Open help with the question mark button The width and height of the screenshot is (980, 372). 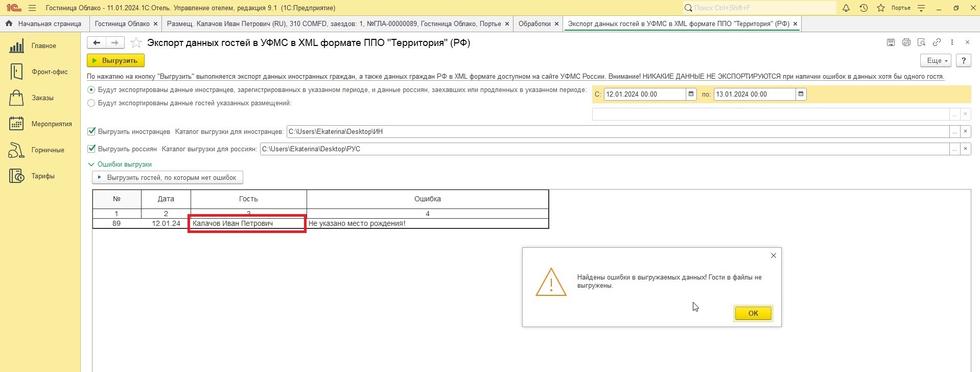[964, 60]
